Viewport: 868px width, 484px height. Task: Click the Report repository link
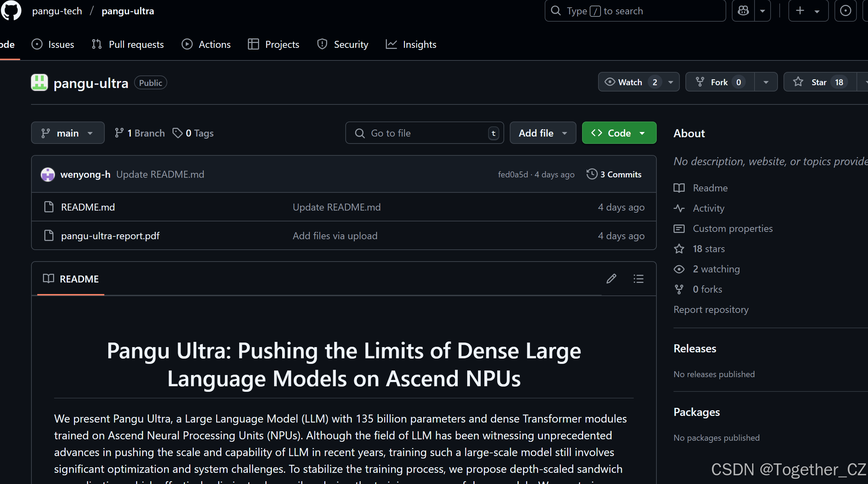711,309
